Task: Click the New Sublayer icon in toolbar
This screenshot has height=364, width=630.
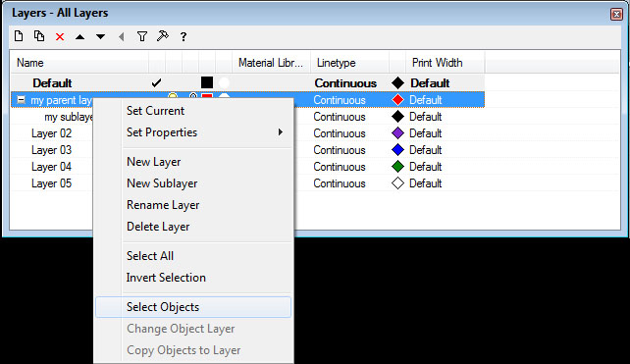Action: pos(39,36)
